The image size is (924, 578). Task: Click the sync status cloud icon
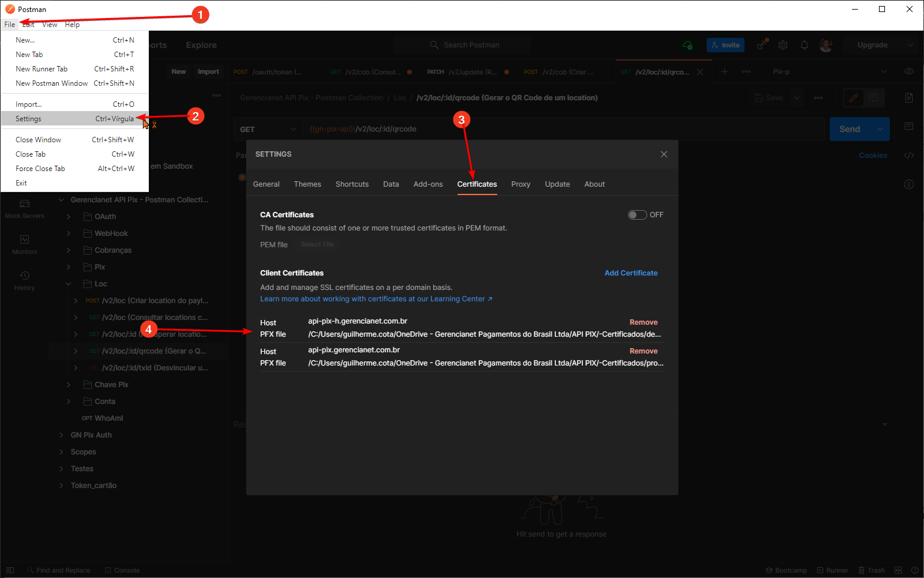pos(687,45)
